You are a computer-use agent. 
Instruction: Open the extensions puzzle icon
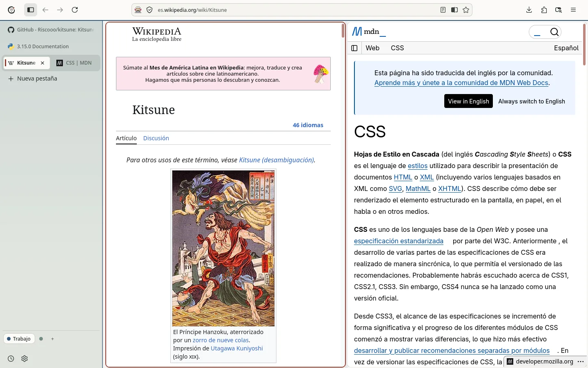coord(544,10)
